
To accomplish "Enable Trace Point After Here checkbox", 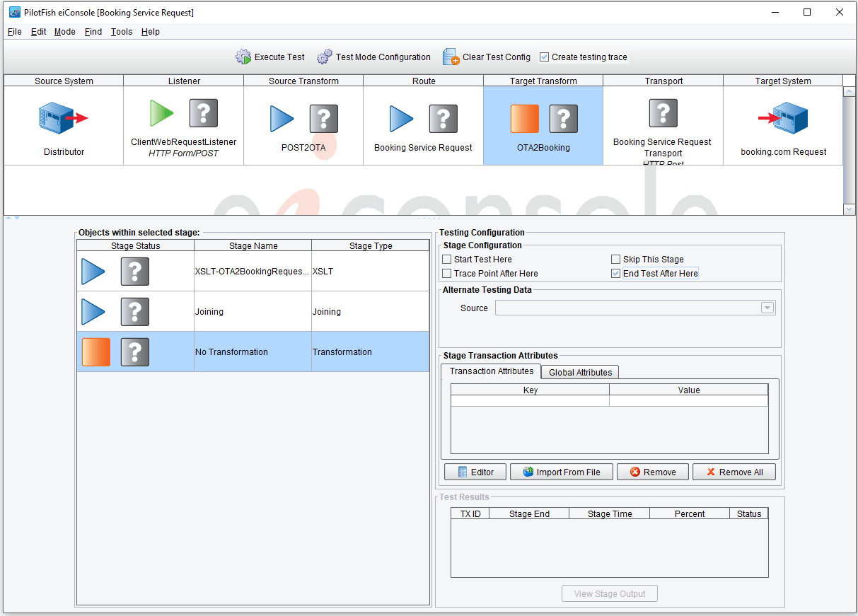I will [446, 274].
